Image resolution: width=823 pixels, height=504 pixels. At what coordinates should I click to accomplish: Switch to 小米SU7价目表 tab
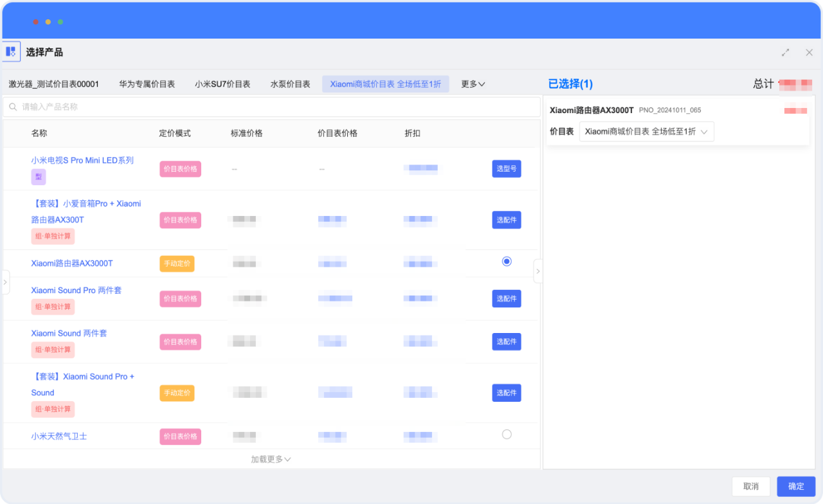[x=222, y=84]
